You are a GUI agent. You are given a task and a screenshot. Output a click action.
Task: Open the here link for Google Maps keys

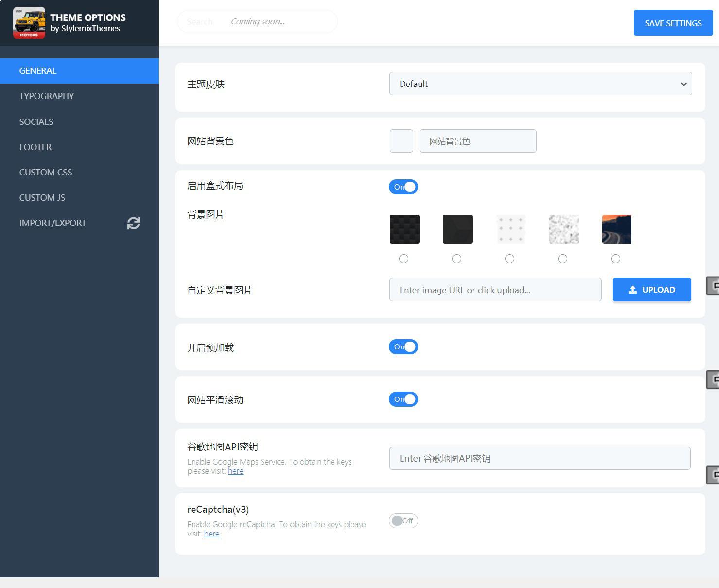tap(236, 471)
